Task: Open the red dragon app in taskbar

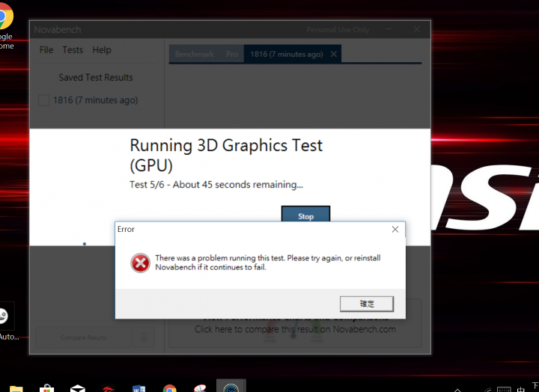Action: (109, 388)
